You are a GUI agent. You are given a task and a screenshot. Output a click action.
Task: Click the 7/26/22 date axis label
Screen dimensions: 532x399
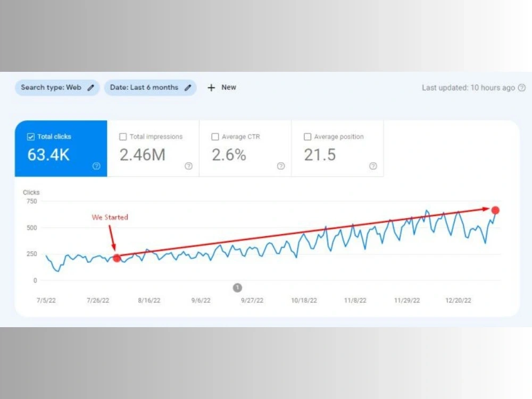98,300
